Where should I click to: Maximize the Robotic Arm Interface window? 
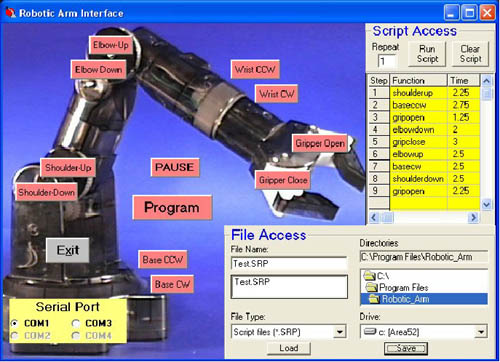click(x=469, y=13)
